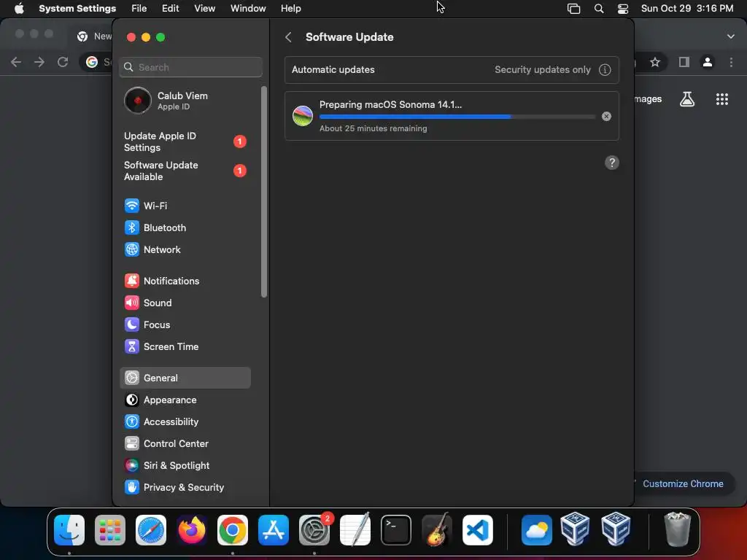
Task: Open Search Labs flask icon
Action: [687, 99]
